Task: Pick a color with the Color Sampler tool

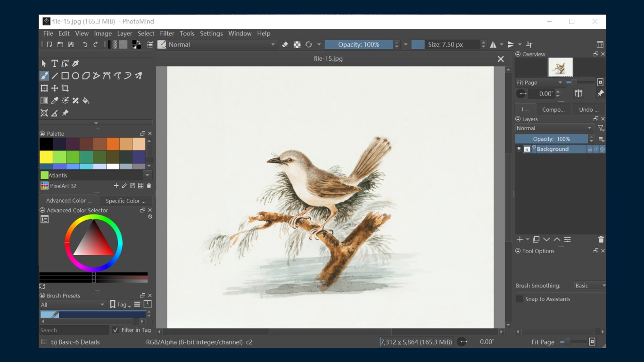Action: [54, 100]
